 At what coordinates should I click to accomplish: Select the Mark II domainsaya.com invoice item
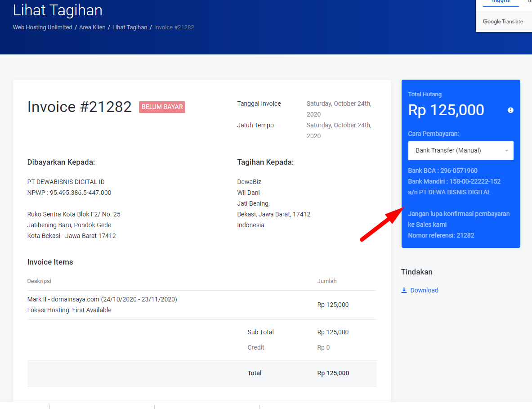pos(102,299)
